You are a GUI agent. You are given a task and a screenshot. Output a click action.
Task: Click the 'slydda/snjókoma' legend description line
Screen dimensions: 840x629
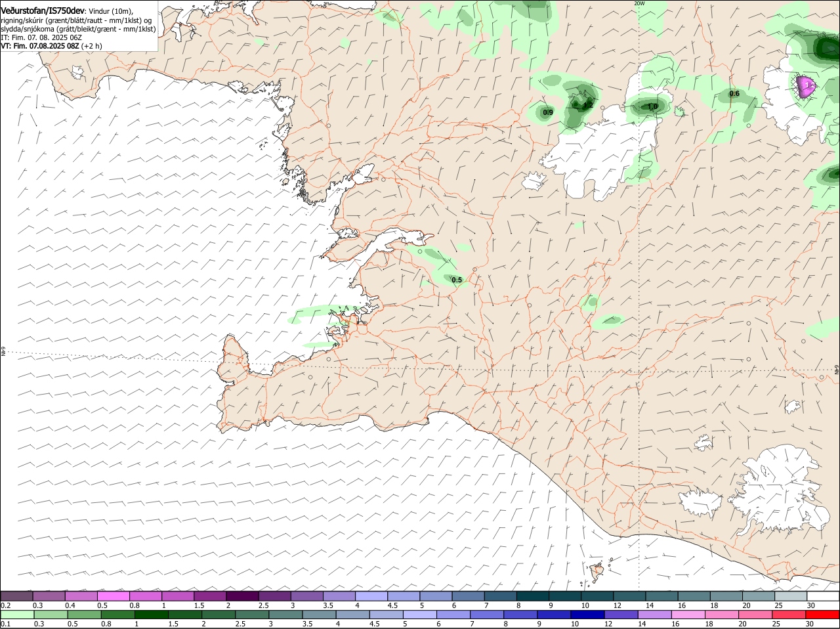click(x=78, y=29)
